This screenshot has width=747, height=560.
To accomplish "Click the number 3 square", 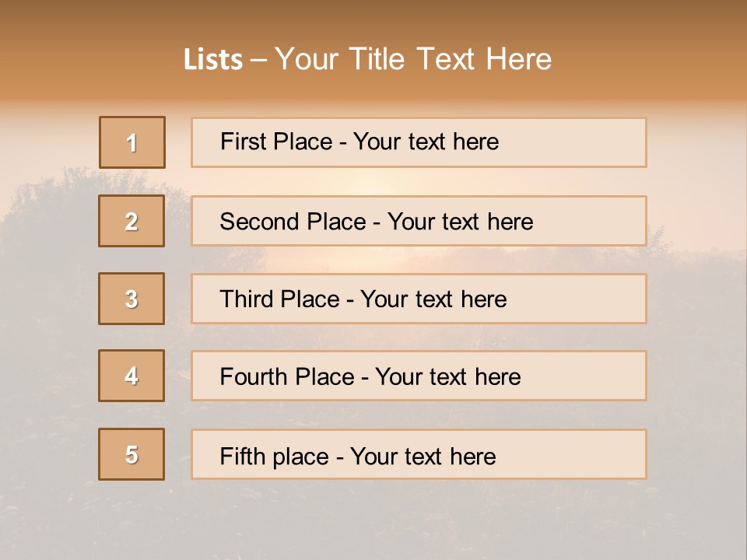I will (132, 299).
